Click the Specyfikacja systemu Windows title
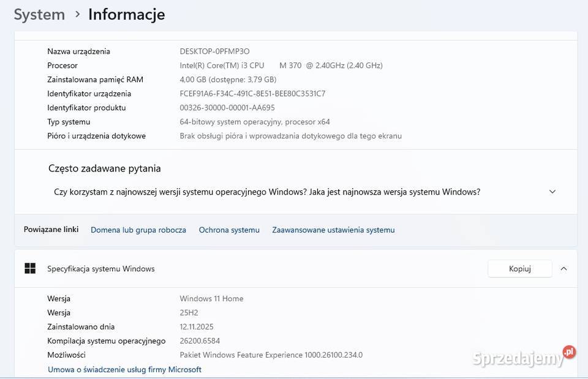This screenshot has height=379, width=588. click(101, 268)
